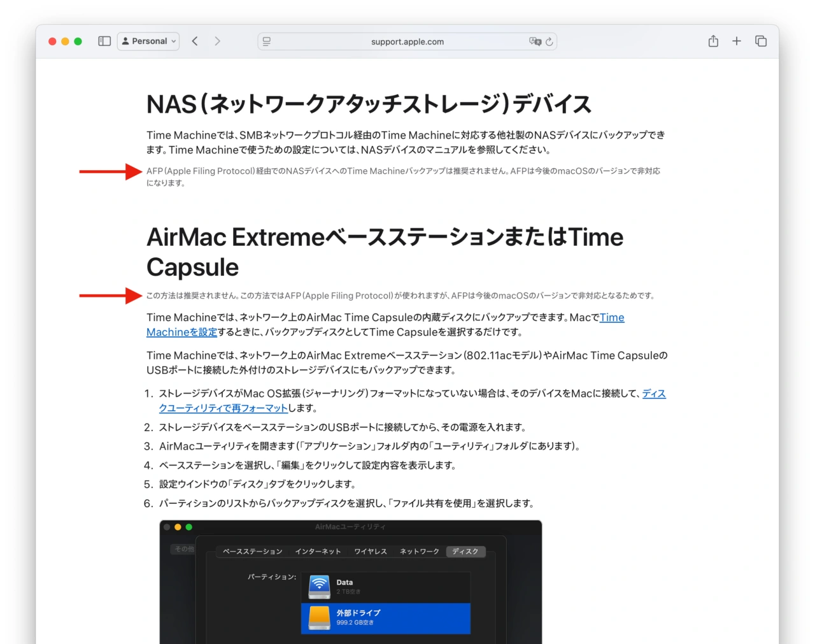Reload the support.apple.com page

[548, 41]
